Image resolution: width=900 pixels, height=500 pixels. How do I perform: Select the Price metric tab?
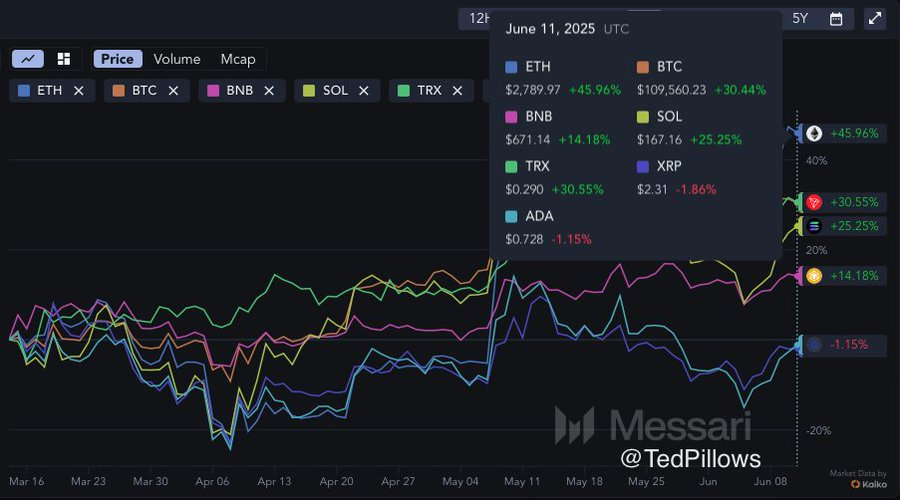point(118,59)
